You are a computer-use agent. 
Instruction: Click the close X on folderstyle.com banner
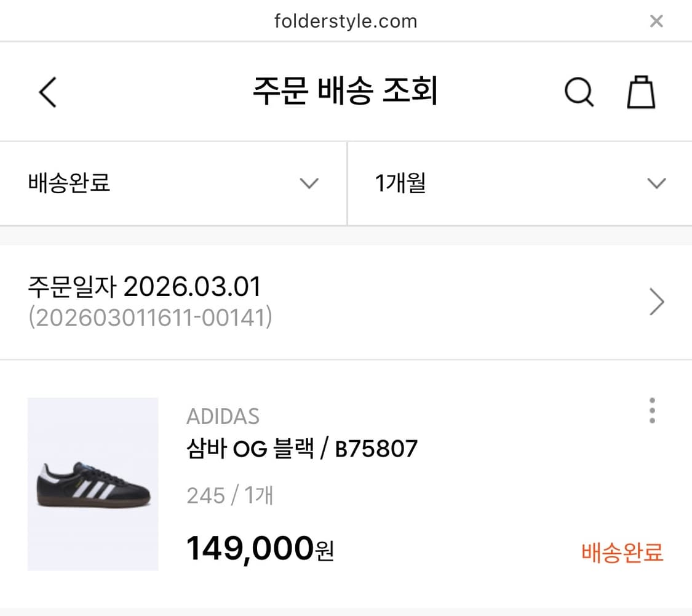(656, 20)
